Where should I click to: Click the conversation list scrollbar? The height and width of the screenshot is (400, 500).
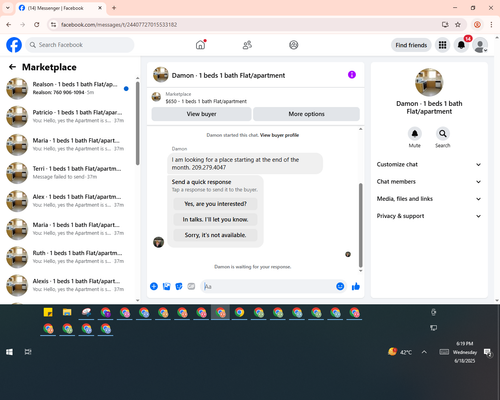coord(138,123)
